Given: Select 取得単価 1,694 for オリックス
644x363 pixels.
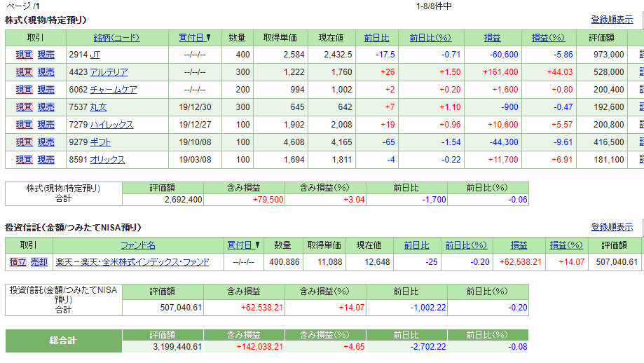Looking at the screenshot, I should click(x=294, y=160).
